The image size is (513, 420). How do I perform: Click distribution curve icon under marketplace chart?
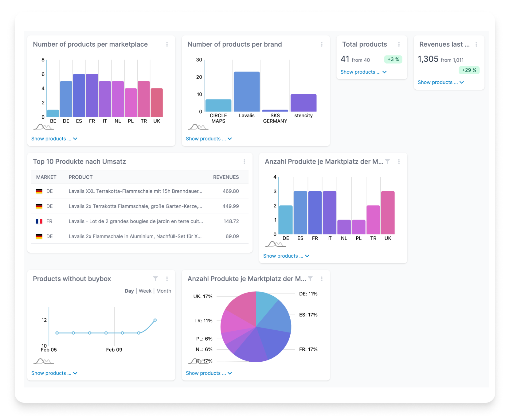click(x=43, y=127)
